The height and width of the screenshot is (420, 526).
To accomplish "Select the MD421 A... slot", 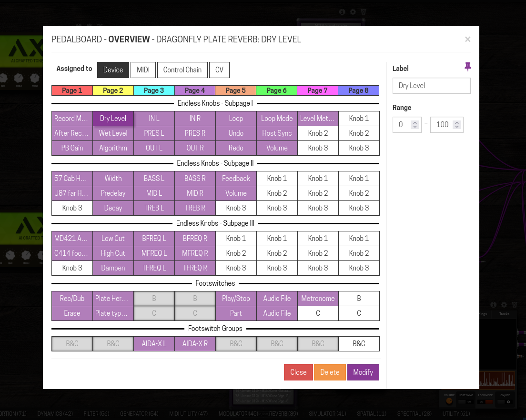I will coord(72,239).
